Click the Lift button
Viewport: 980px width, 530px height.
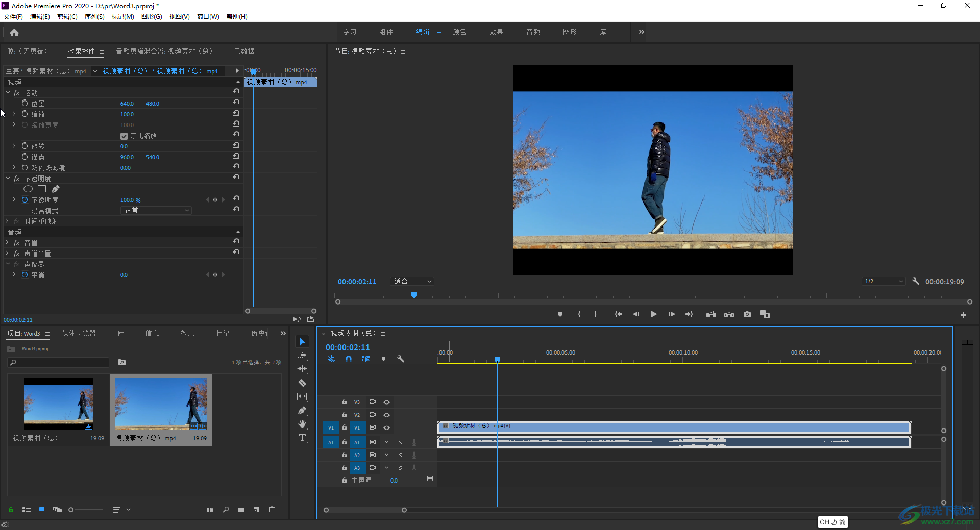tap(711, 314)
